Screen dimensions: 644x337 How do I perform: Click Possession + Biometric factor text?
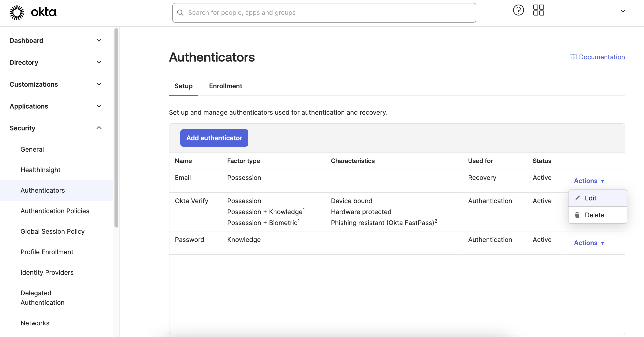tap(263, 223)
